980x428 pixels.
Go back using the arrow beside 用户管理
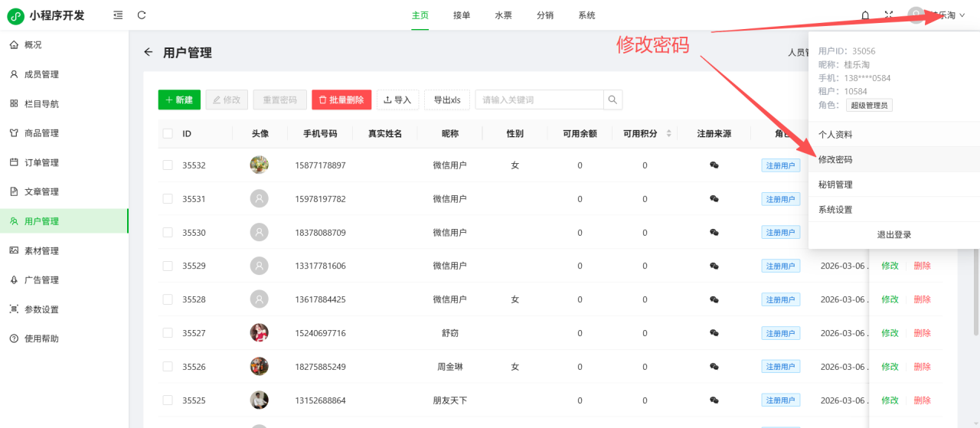[x=149, y=52]
